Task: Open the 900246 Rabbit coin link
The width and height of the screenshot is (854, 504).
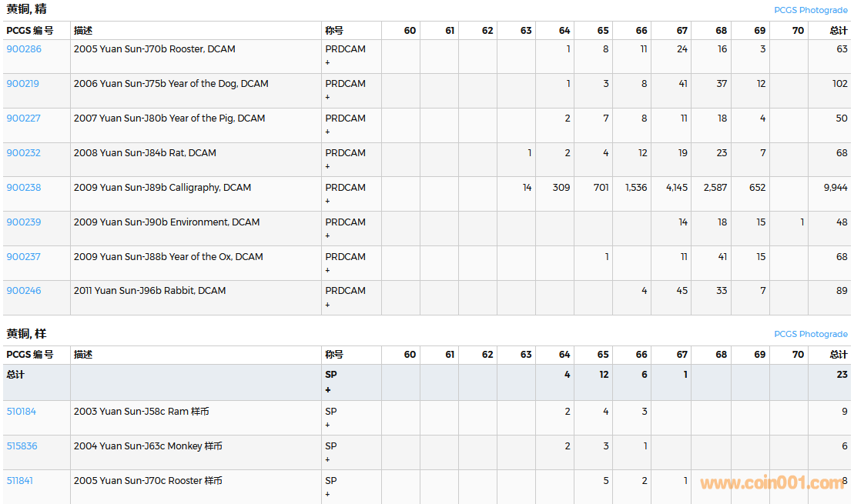Action: [24, 291]
